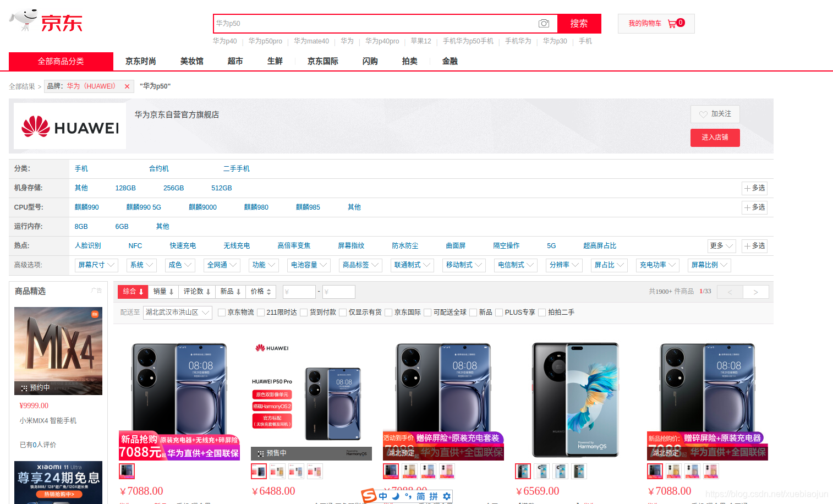Viewport: 833px width, 504px height.
Task: Open the camera image search icon
Action: click(x=544, y=24)
